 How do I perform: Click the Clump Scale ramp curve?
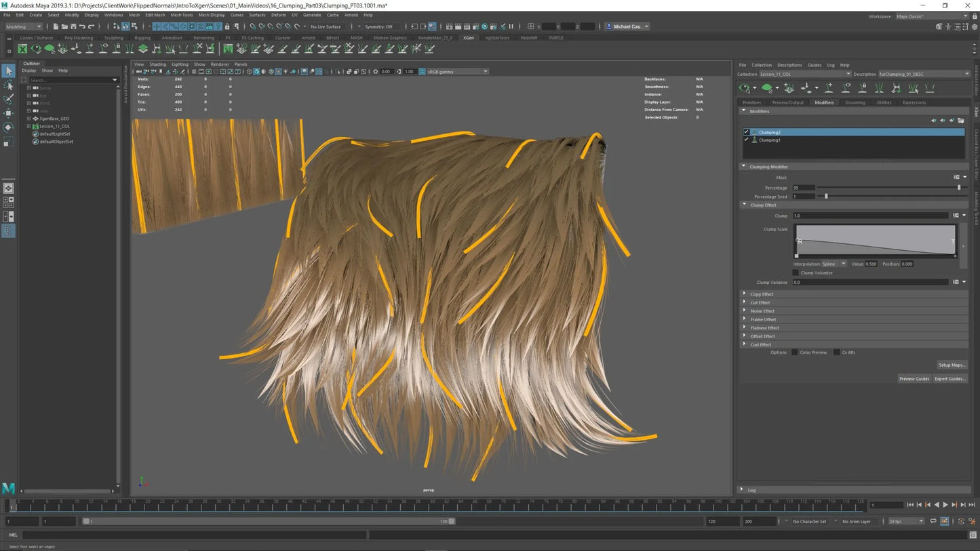[876, 240]
